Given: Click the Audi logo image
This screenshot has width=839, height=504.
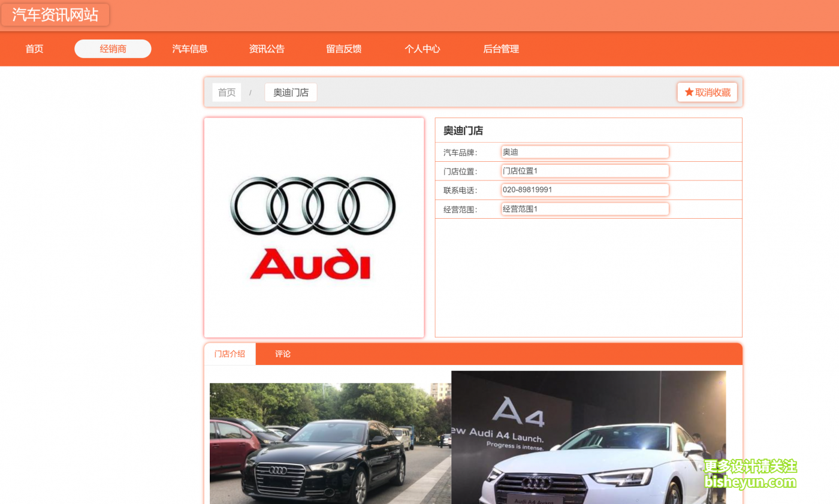Looking at the screenshot, I should coord(314,228).
